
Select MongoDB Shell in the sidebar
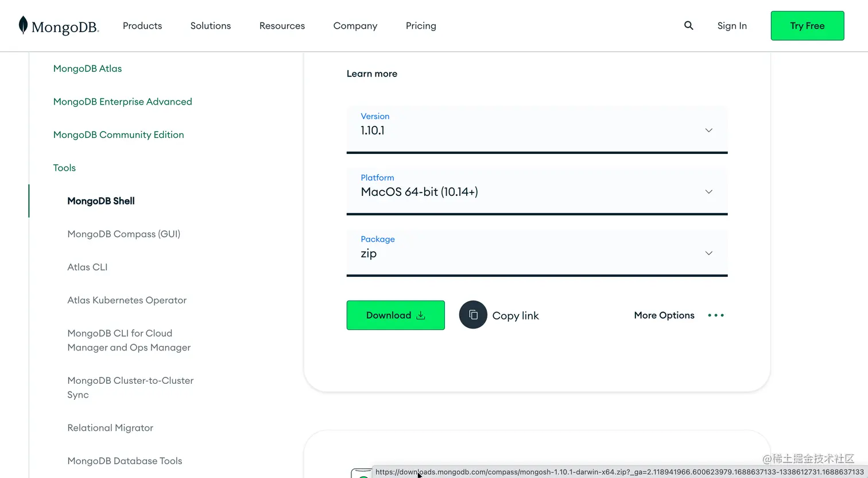[x=101, y=201]
